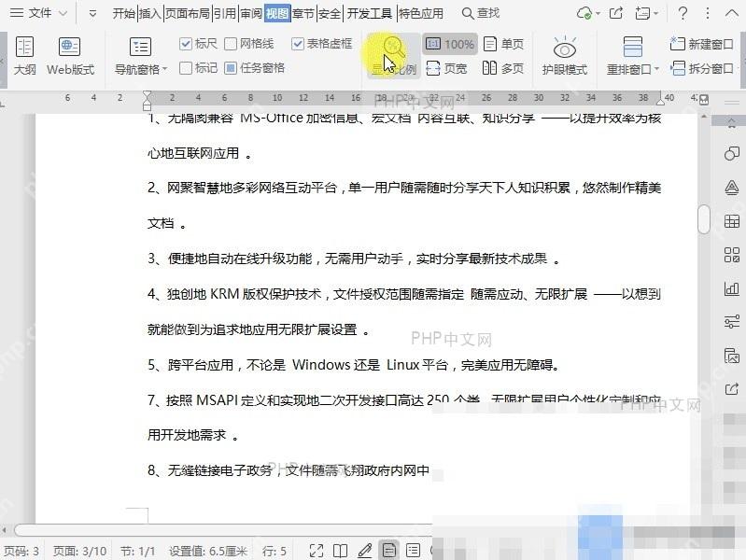Image resolution: width=746 pixels, height=560 pixels.
Task: Uncheck the 表格虚框 table gridlines checkbox
Action: 297,44
